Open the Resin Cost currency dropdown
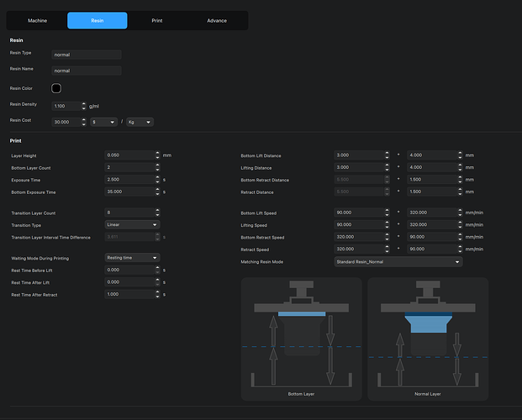522x420 pixels. (x=104, y=122)
